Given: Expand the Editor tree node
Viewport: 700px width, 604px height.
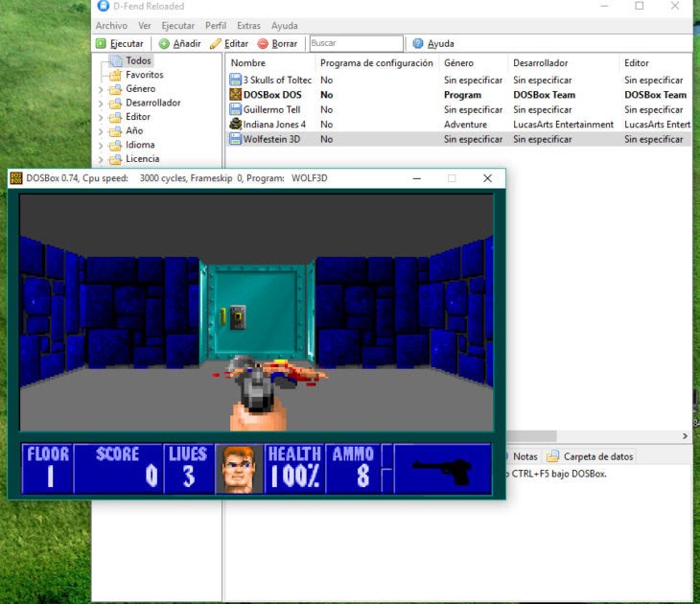Looking at the screenshot, I should (101, 117).
